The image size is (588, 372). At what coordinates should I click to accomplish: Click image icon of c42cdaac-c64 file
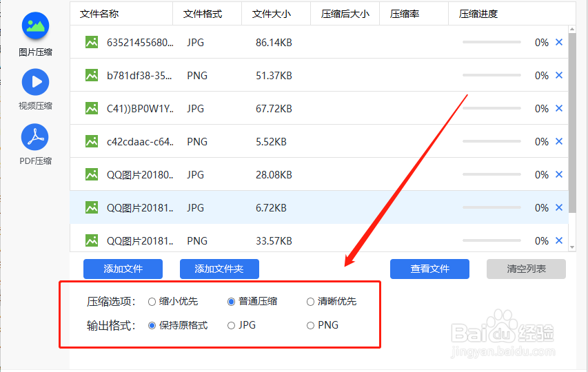pyautogui.click(x=92, y=141)
